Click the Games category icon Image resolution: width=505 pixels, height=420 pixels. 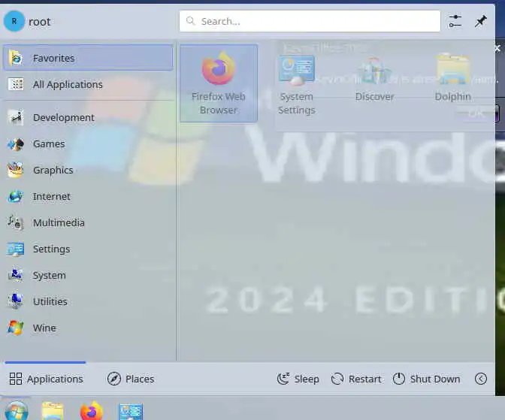pos(16,144)
